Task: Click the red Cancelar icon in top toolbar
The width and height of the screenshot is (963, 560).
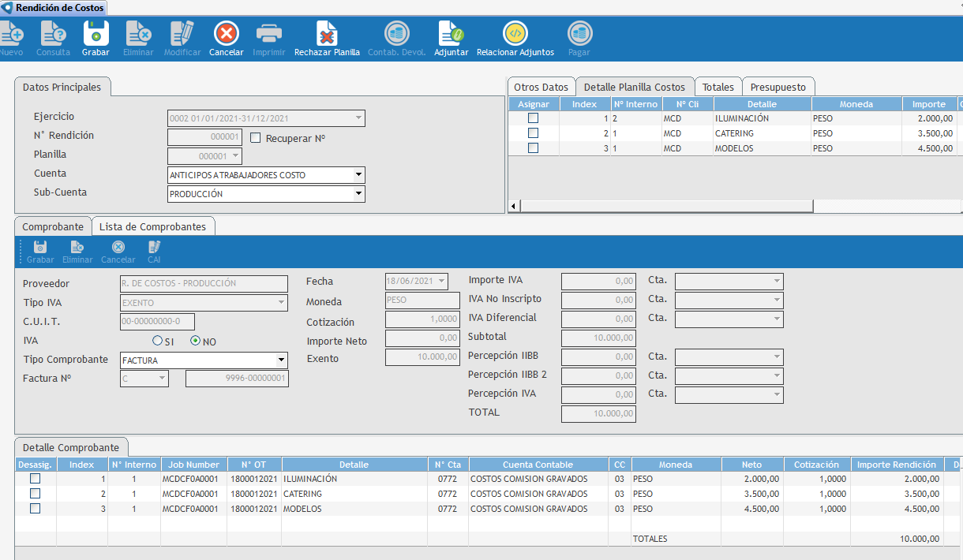Action: (x=226, y=35)
